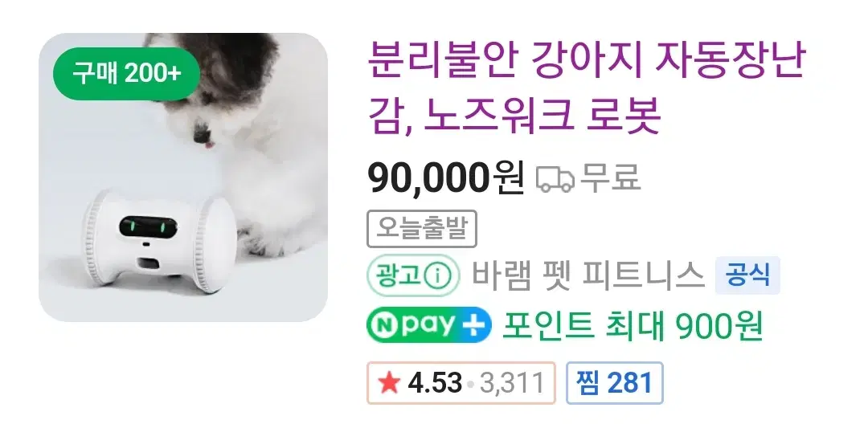The width and height of the screenshot is (868, 428).
Task: Open the 4.53 rating reviews box
Action: tap(461, 383)
